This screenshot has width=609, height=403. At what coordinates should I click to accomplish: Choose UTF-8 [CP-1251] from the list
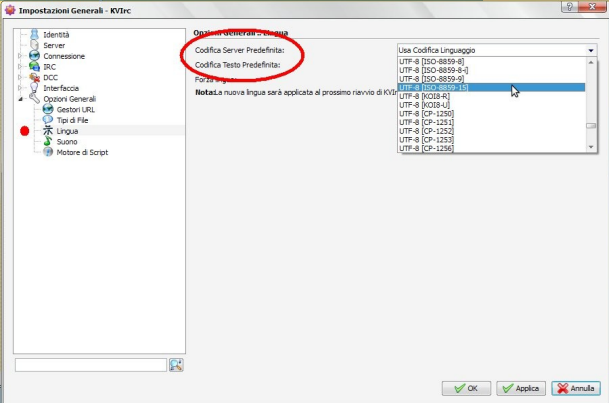click(x=491, y=122)
